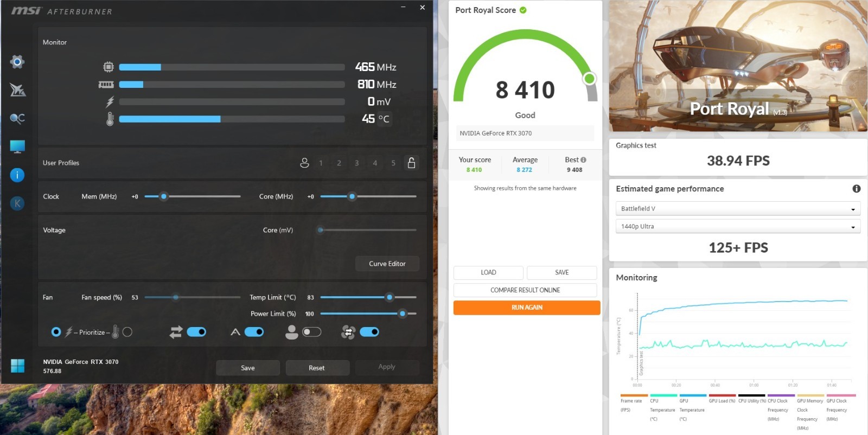Click the Reset button in Afterburner

point(317,368)
